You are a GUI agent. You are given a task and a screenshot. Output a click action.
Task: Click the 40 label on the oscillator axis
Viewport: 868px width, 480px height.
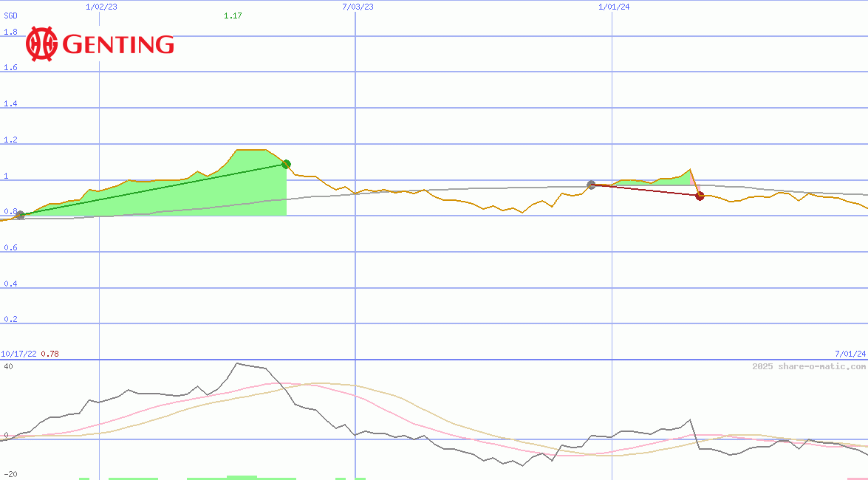click(x=8, y=366)
